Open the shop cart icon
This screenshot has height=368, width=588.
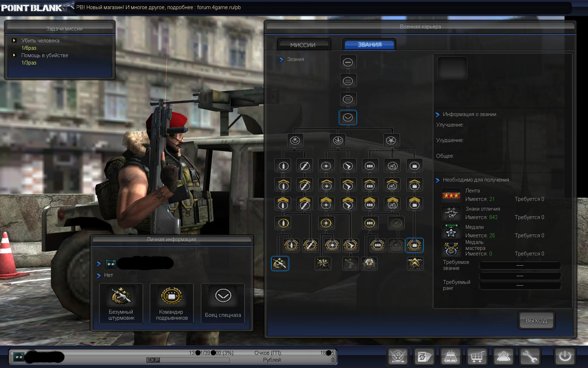click(x=477, y=357)
